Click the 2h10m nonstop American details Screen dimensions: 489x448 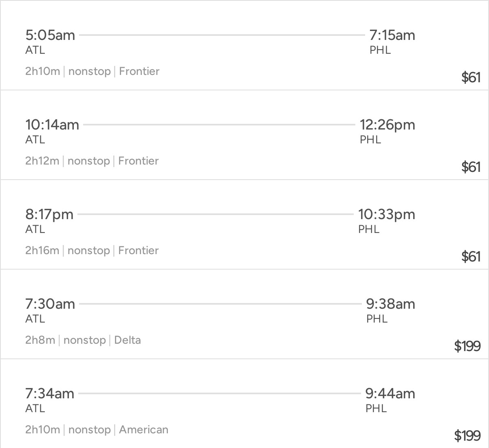[x=97, y=430]
